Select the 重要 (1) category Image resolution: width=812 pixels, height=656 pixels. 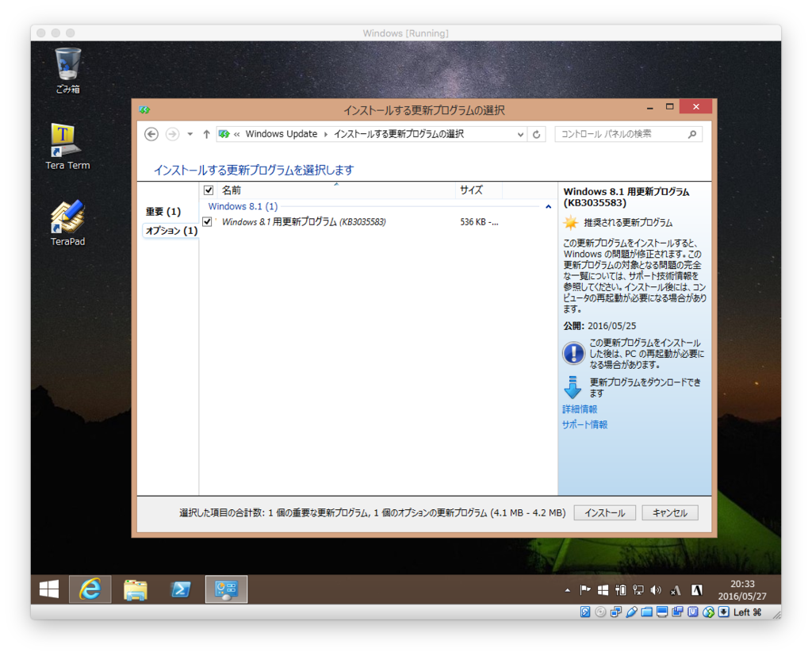pos(163,212)
